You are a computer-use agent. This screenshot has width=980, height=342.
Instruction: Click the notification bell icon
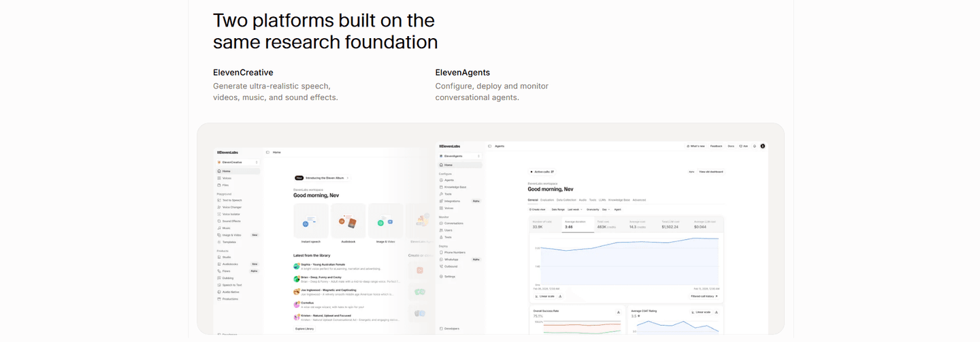coord(755,146)
